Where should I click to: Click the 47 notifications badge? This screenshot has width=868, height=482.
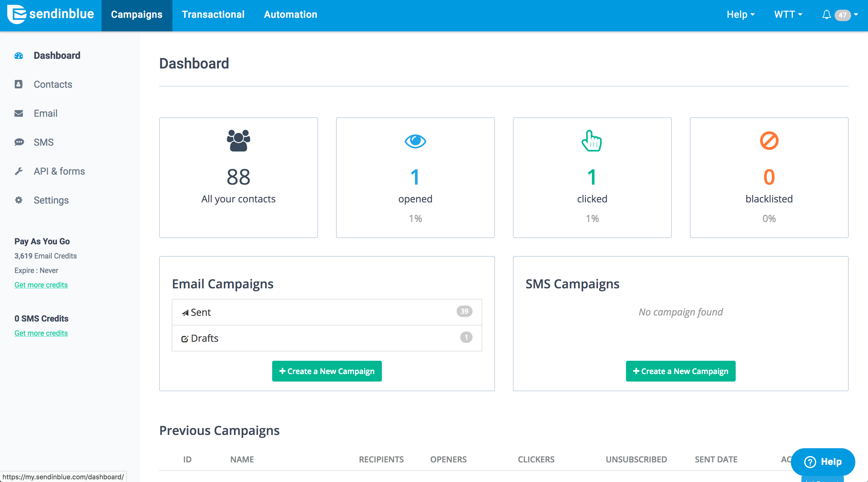point(842,15)
